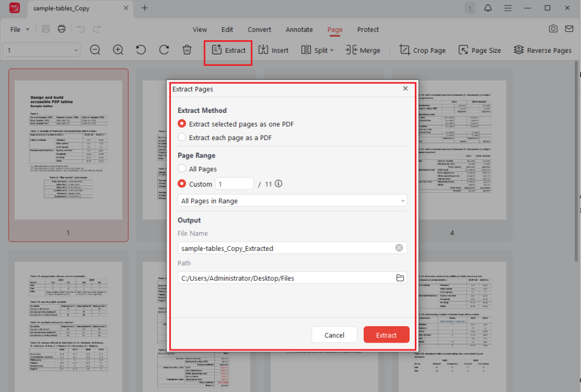Click the Insert pages tool
The width and height of the screenshot is (581, 392).
tap(273, 50)
